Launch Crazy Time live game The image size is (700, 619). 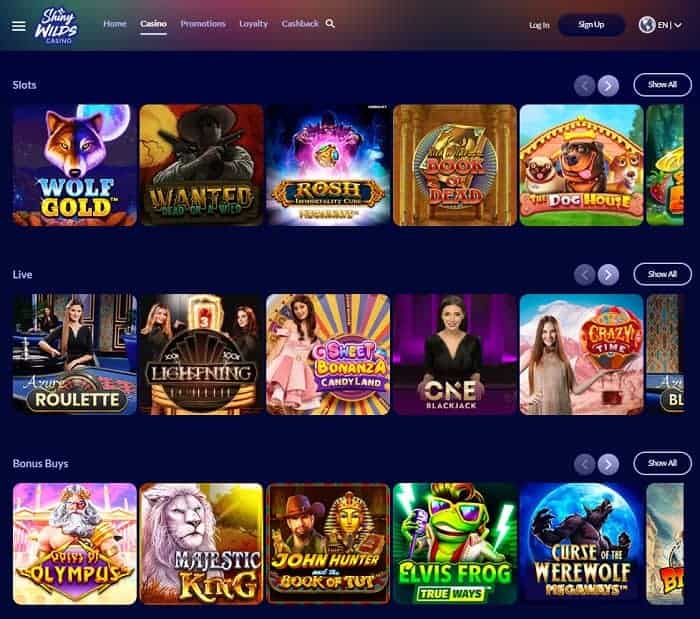click(581, 354)
